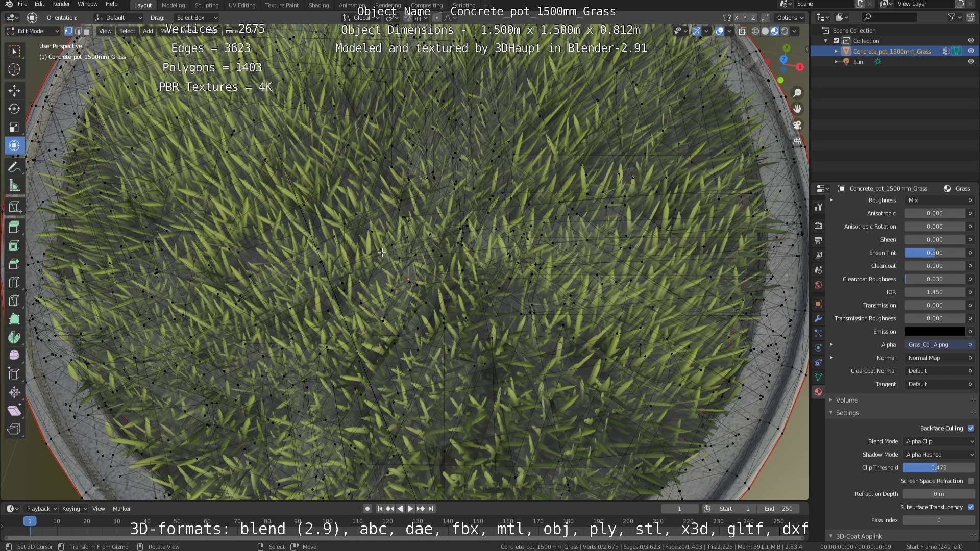This screenshot has height=551, width=980.
Task: Select the 3D Cursor tool
Action: pos(14,69)
